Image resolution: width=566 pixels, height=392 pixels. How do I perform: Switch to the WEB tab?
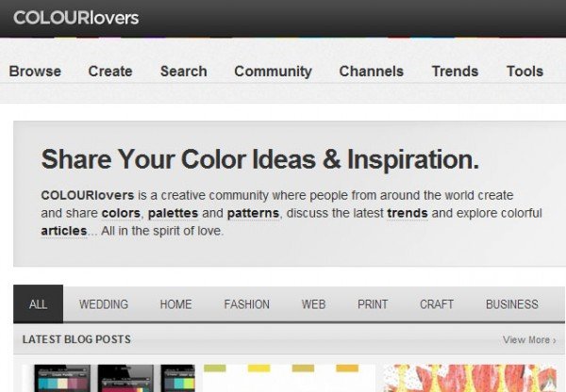(313, 304)
